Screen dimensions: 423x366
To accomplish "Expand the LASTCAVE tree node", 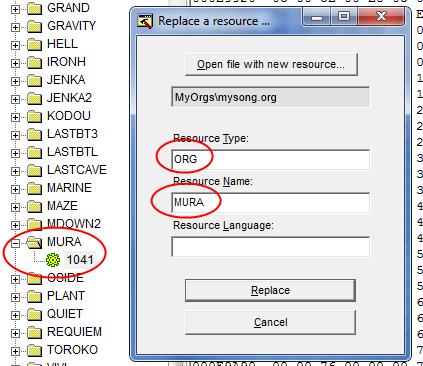I will pos(15,171).
